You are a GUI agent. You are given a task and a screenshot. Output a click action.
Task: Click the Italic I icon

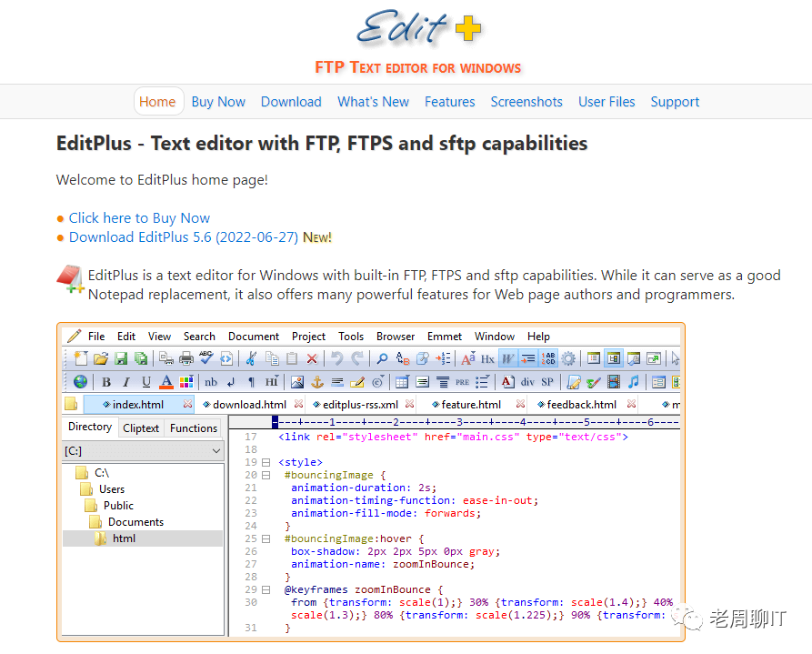[x=125, y=382]
